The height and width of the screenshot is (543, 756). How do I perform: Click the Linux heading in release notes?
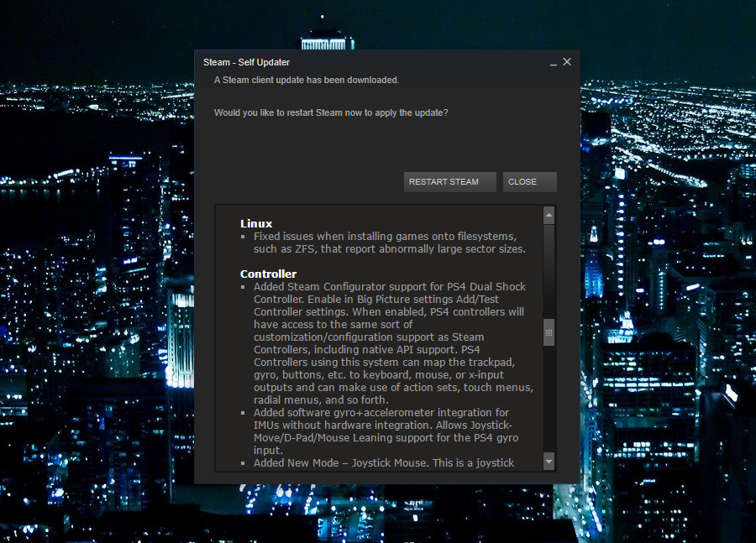tap(256, 223)
